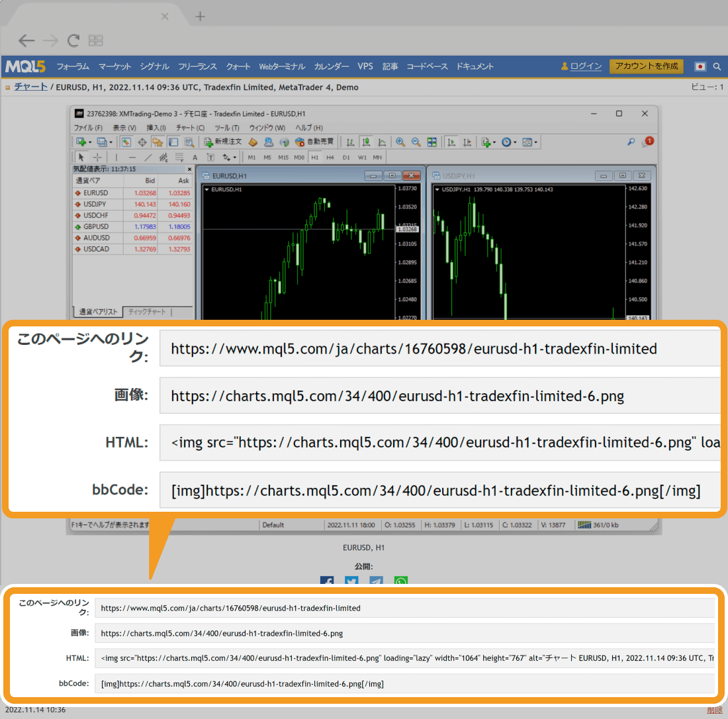The height and width of the screenshot is (719, 728).
Task: Select the GBPUSD row in Market Watch
Action: pyautogui.click(x=133, y=226)
